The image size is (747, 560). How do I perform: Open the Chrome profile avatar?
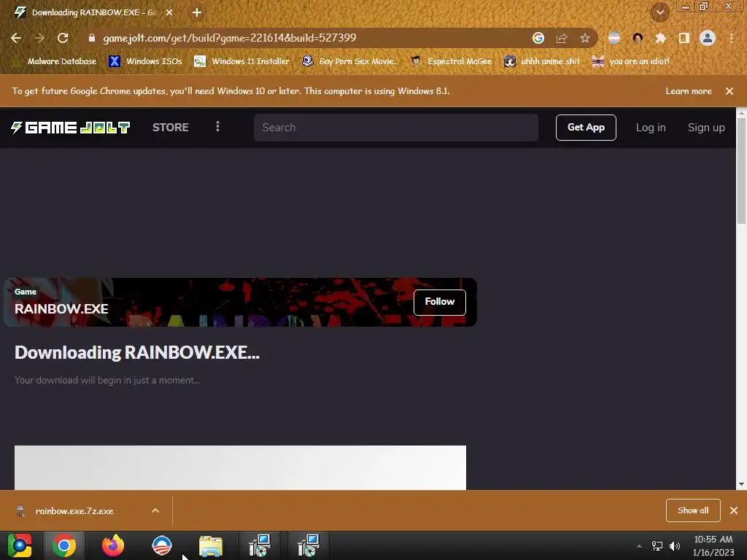(x=708, y=38)
